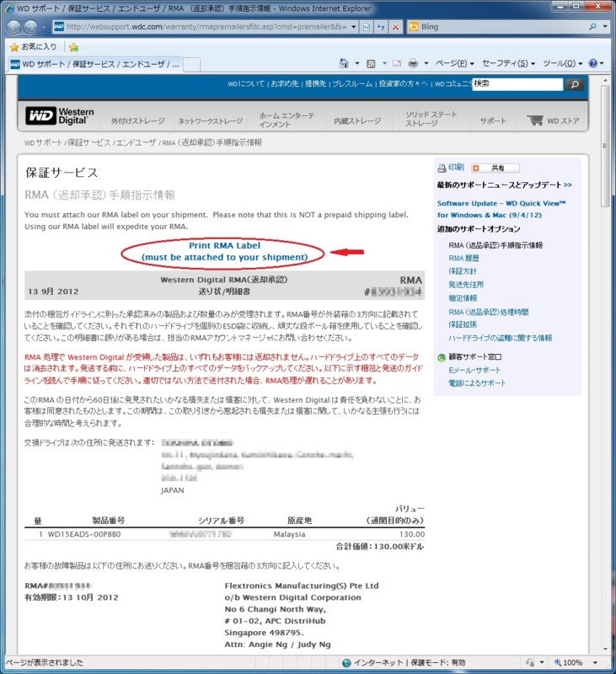Open the ツール(O) menu

(x=563, y=64)
